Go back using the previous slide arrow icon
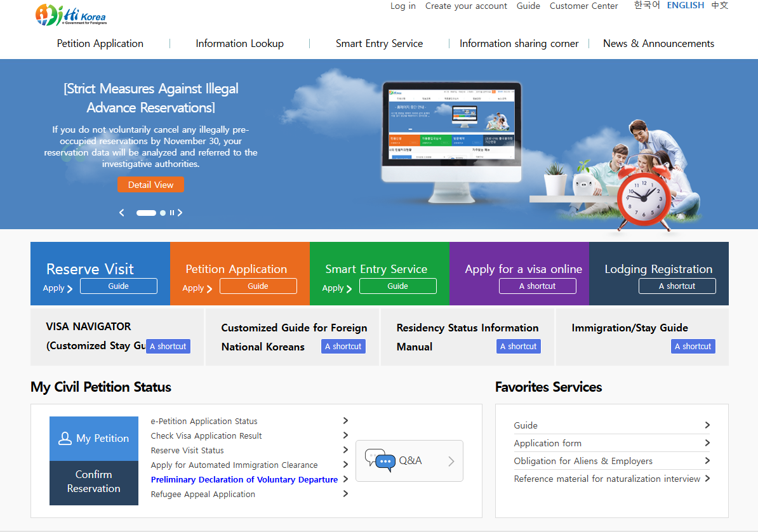 (x=121, y=213)
